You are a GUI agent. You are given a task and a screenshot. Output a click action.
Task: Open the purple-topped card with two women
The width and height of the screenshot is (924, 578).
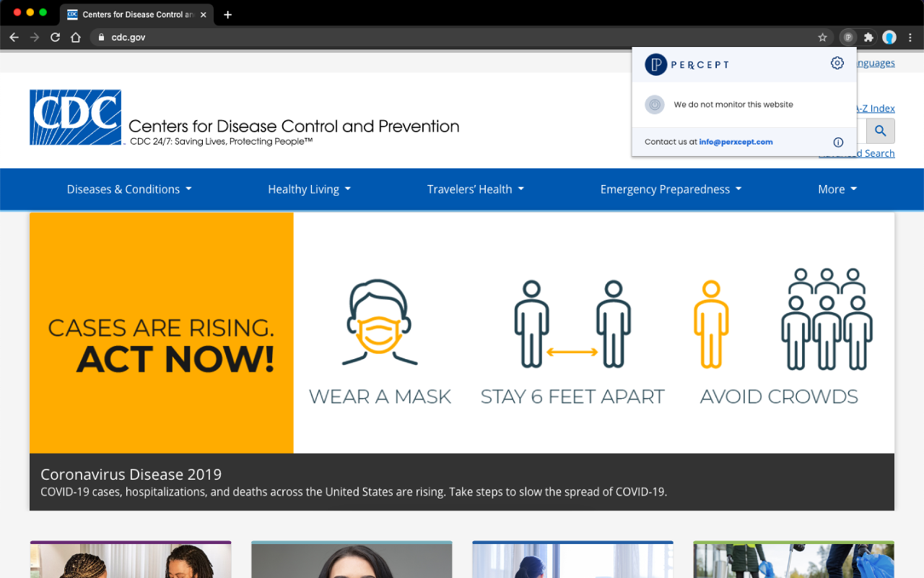point(131,560)
